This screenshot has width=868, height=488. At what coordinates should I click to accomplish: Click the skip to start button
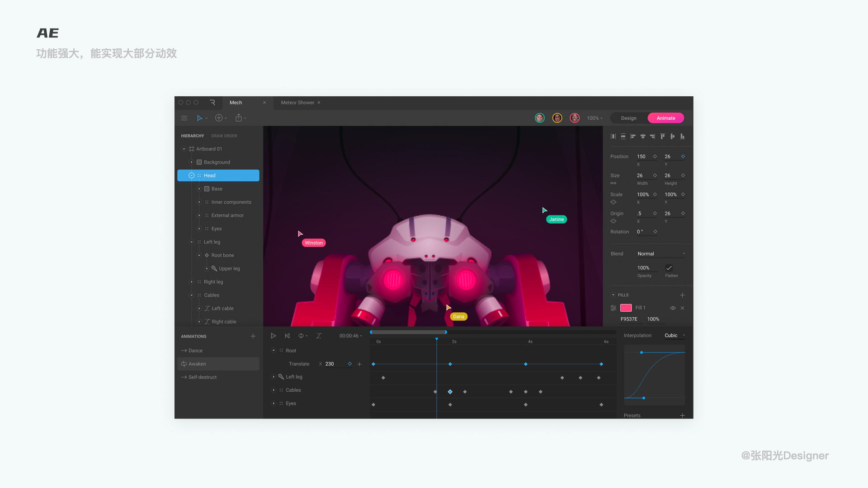(287, 336)
